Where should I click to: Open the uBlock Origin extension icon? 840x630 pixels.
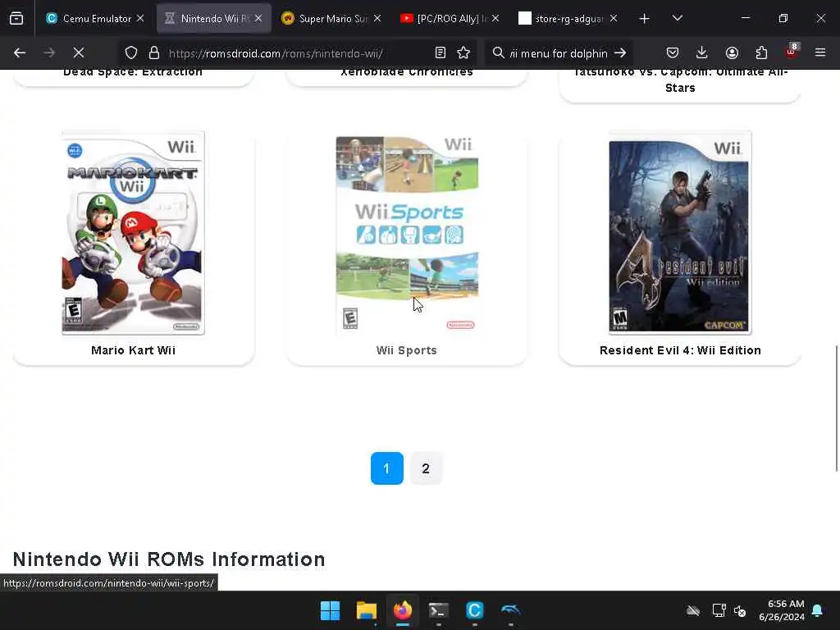tap(791, 52)
